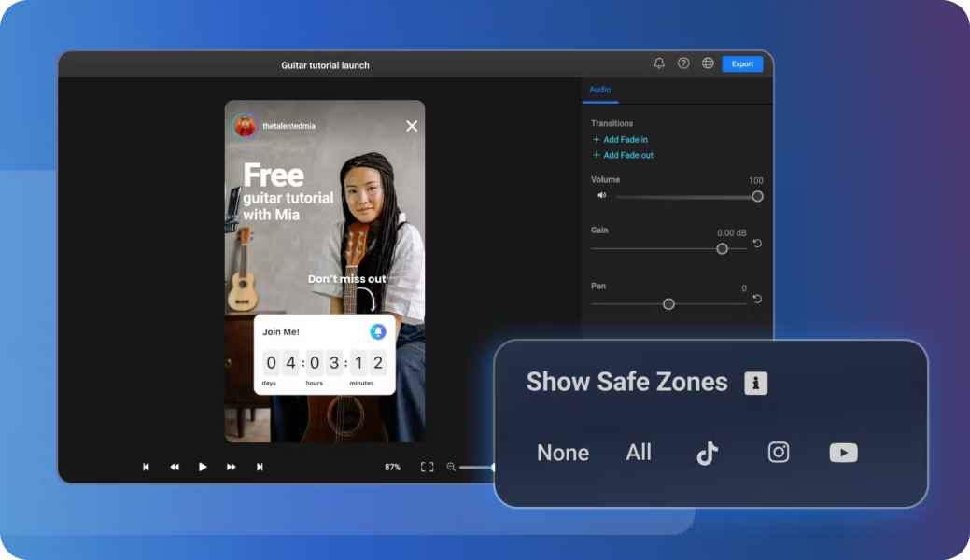The height and width of the screenshot is (560, 970).
Task: Select the TikTok safe zone icon
Action: coord(707,452)
